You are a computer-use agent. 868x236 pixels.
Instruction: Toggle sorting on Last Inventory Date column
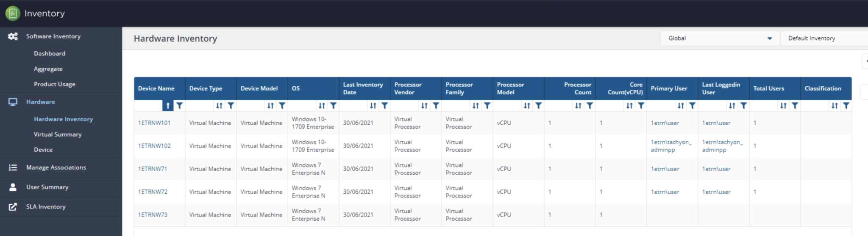pyautogui.click(x=373, y=106)
